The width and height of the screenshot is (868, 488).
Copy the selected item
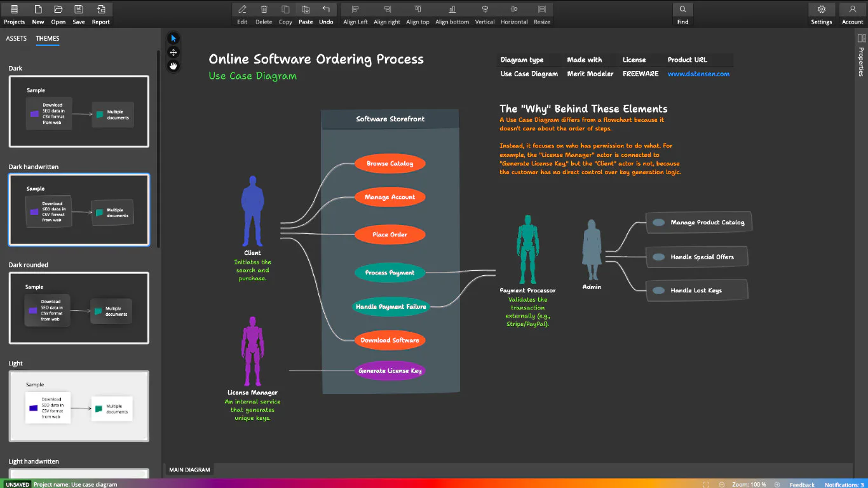tap(285, 14)
